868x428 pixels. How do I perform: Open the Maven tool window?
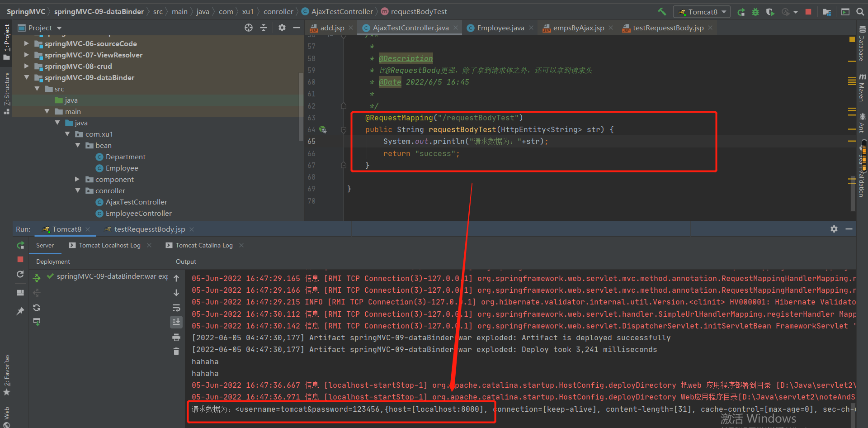click(x=862, y=89)
